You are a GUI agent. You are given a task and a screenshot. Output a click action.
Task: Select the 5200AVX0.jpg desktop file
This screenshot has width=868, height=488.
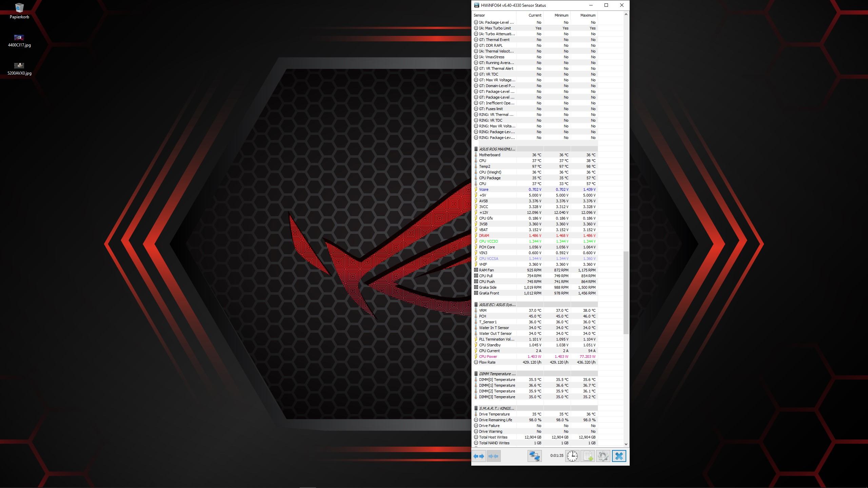point(19,68)
